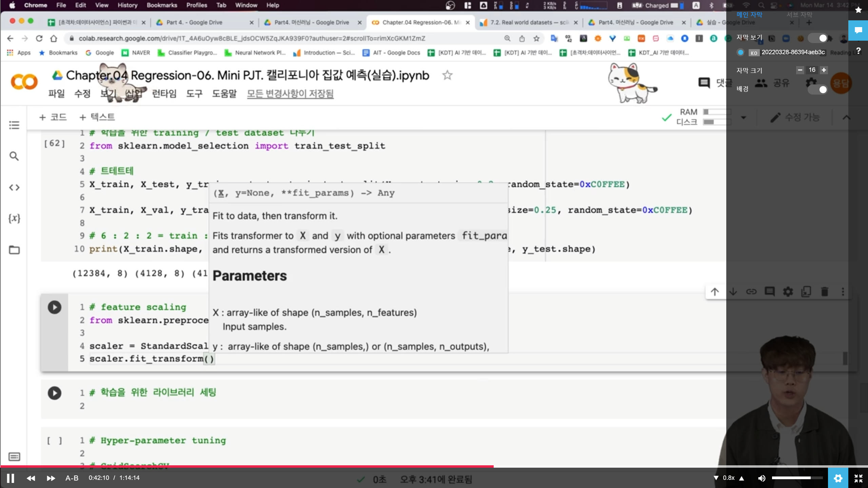The width and height of the screenshot is (868, 488).
Task: Adjust the video volume slider
Action: click(797, 478)
